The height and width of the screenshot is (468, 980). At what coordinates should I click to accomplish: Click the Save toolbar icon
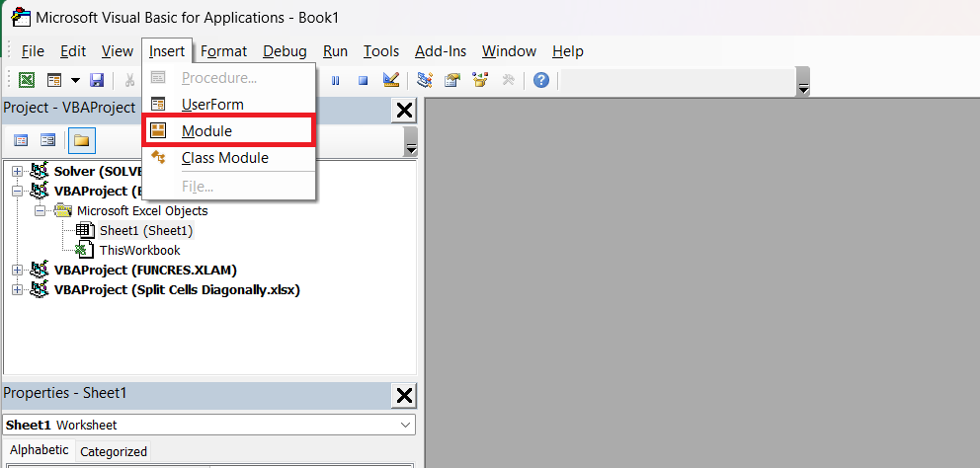click(x=97, y=80)
